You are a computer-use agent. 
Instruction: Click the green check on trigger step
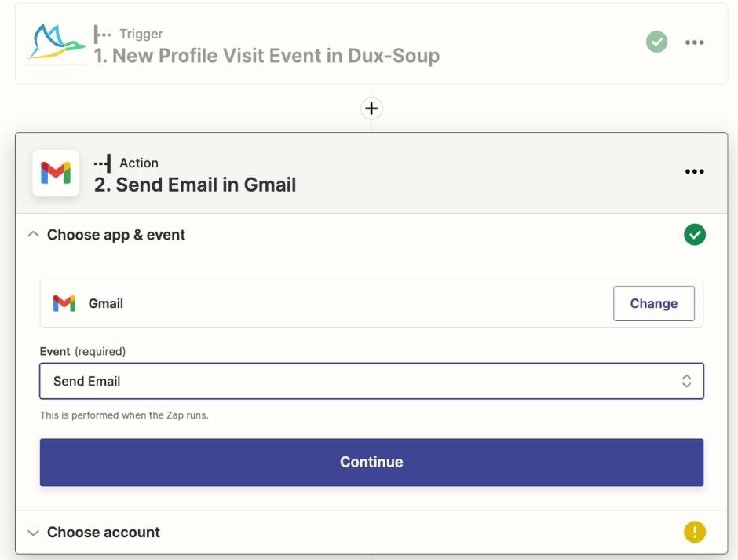[x=656, y=42]
